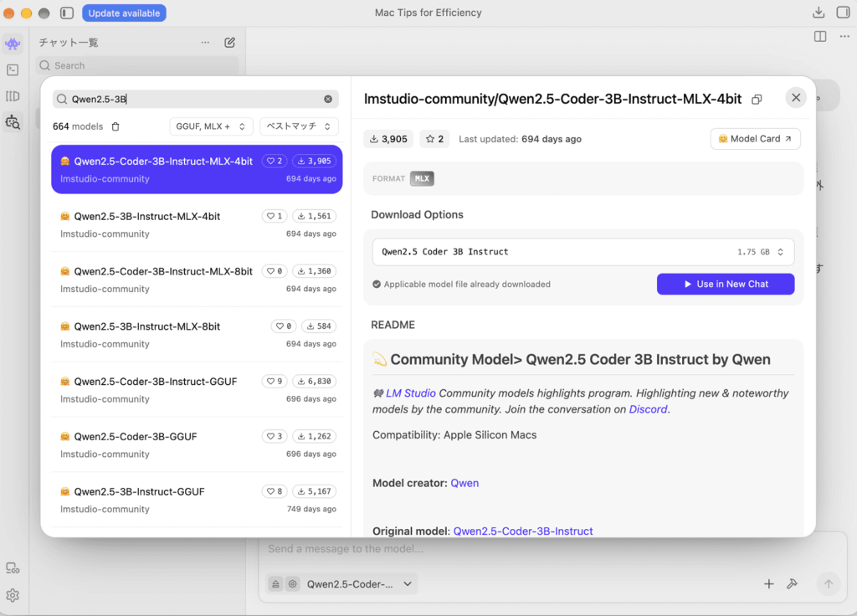The image size is (857, 616).
Task: Open the Model Card button
Action: [755, 139]
